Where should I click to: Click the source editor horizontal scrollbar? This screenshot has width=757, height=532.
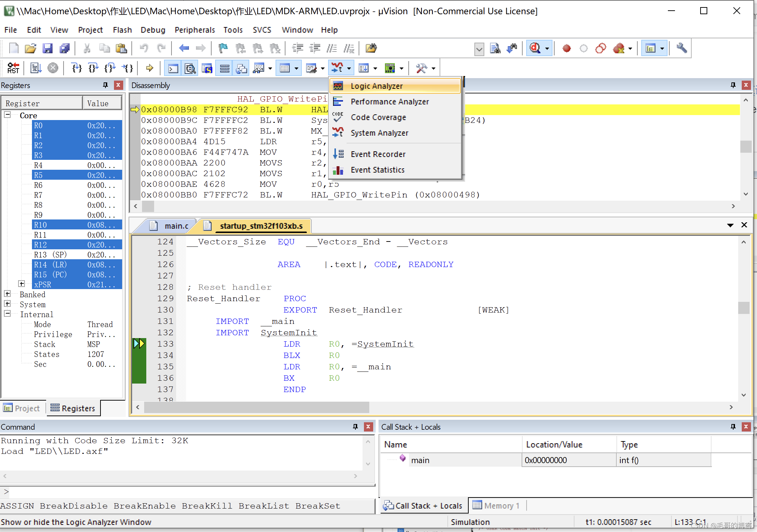pos(256,407)
